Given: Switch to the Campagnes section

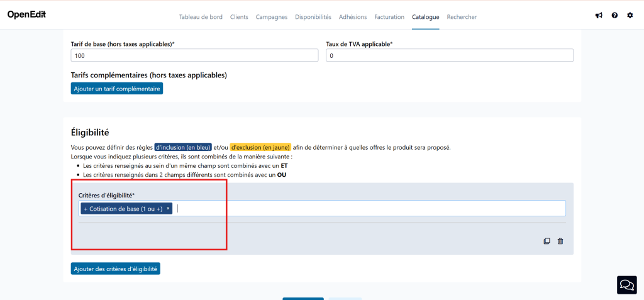Looking at the screenshot, I should 271,17.
